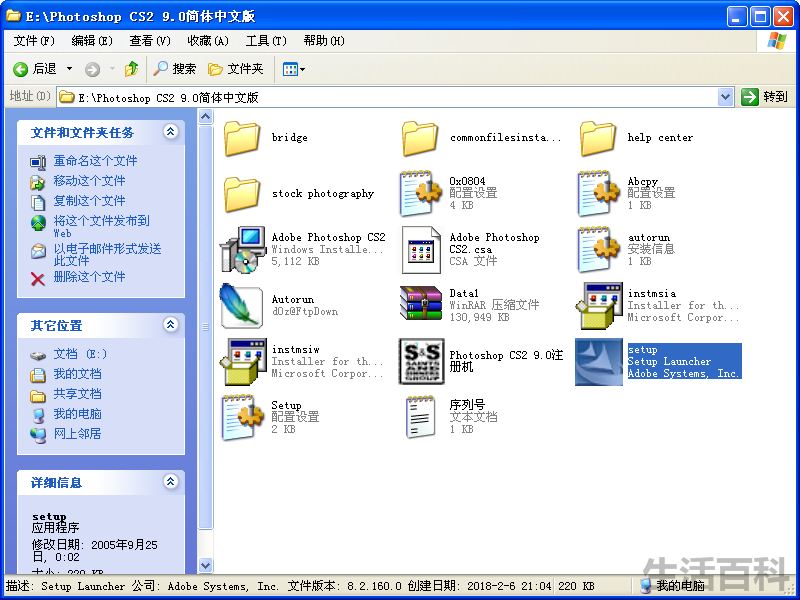
Task: Click the greyed forward arrow button
Action: click(92, 69)
